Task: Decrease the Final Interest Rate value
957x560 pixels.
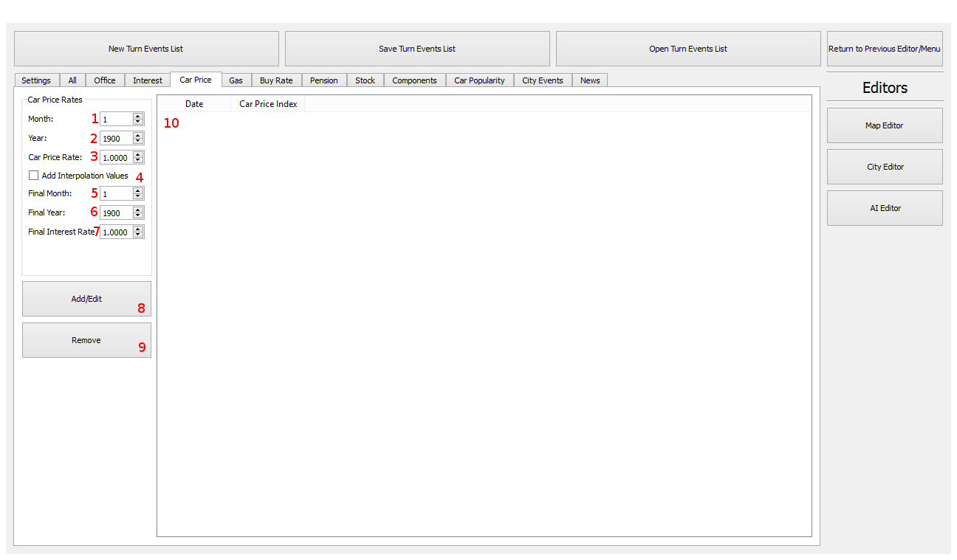Action: pos(137,235)
